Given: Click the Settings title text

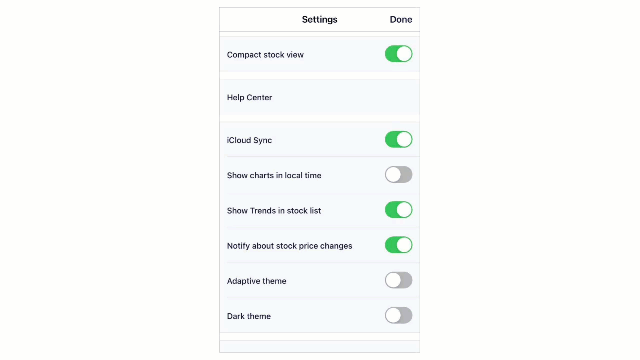Looking at the screenshot, I should [x=320, y=20].
